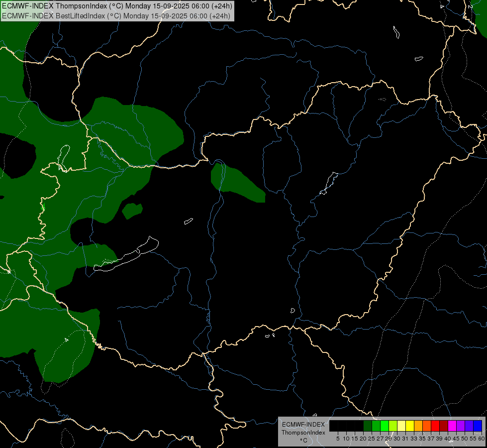The image size is (487, 448).
Task: Click the magenta 40-45 legend swatch
Action: click(x=452, y=426)
